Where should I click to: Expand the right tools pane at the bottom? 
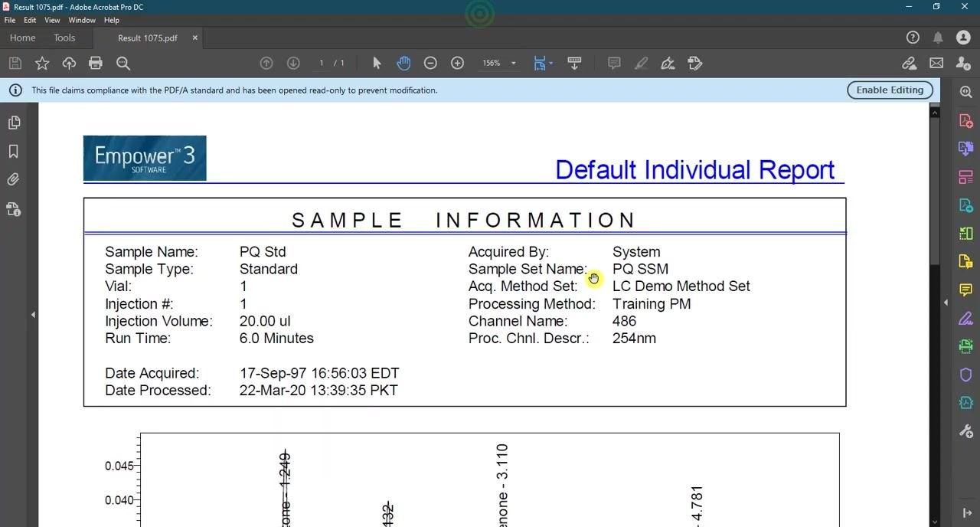coord(966,512)
